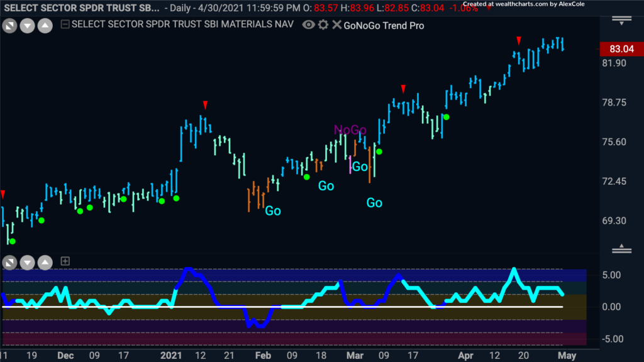Viewport: 644px width, 362px height.
Task: Move oscillator panel up with arrow button
Action: [x=45, y=262]
